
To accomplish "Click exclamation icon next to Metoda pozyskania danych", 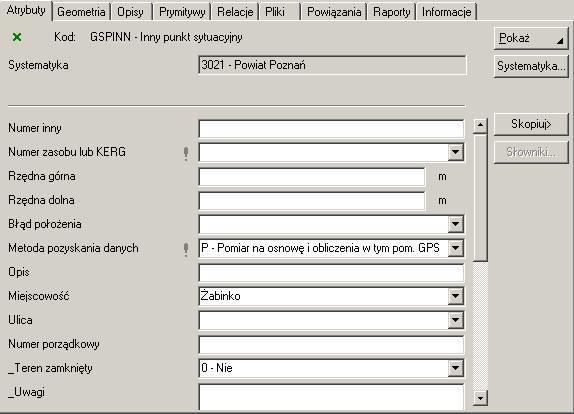I will point(186,249).
